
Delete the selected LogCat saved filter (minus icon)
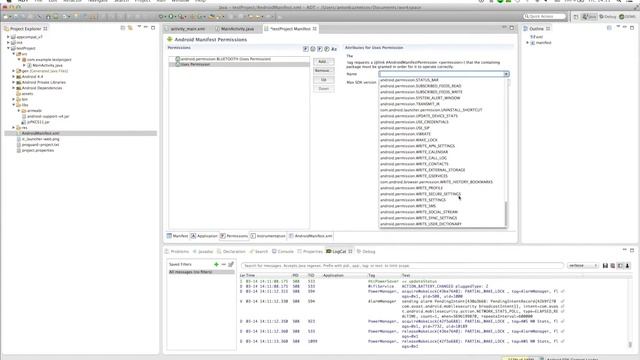coord(224,264)
